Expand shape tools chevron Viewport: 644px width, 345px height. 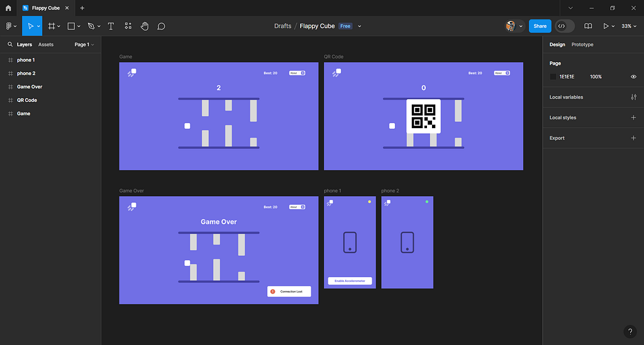[x=79, y=26]
